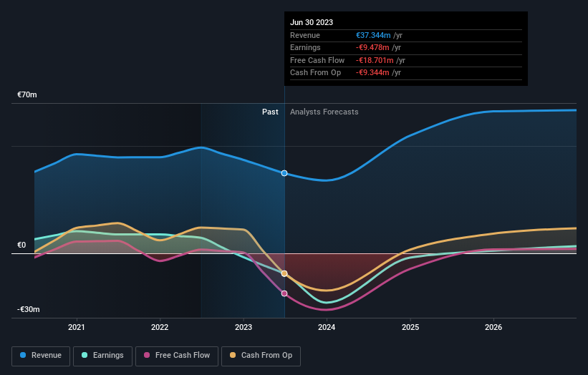Click the Past label
588x375 pixels.
(x=270, y=112)
